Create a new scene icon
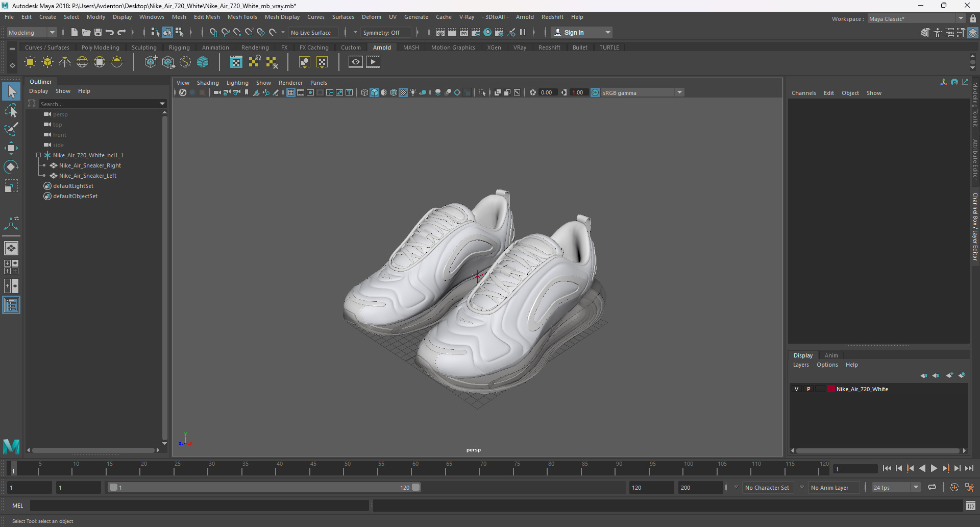This screenshot has width=980, height=527. pyautogui.click(x=75, y=32)
